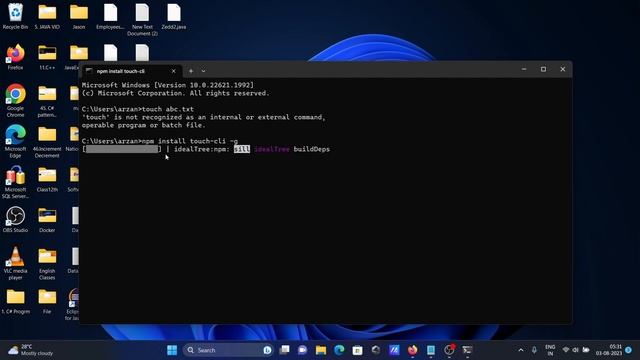Image resolution: width=640 pixels, height=360 pixels.
Task: Select the VLC media player shortcut
Action: [x=16, y=264]
